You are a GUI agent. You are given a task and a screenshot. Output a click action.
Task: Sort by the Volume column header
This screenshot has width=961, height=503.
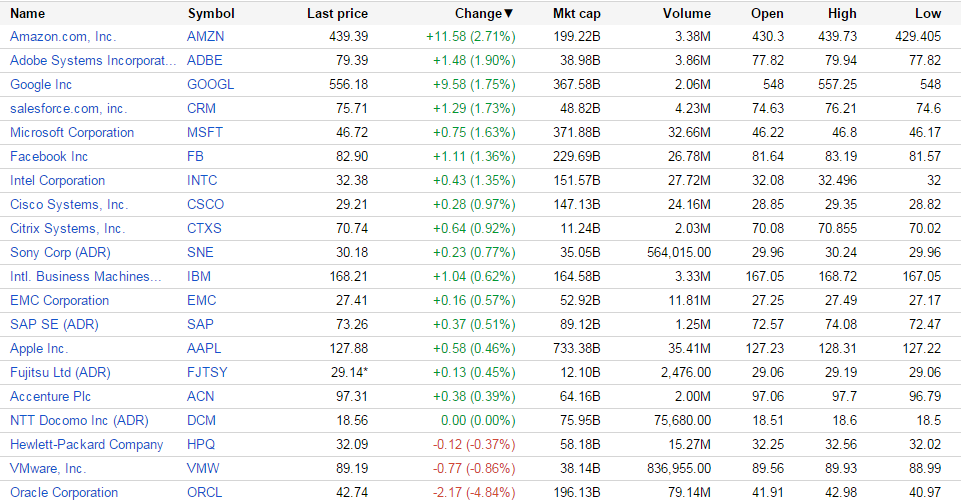(x=687, y=13)
